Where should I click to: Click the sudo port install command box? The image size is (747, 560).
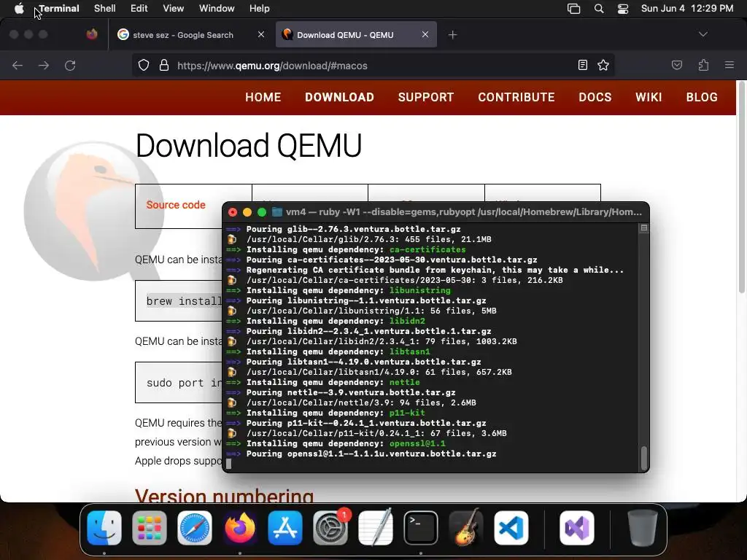pos(179,383)
